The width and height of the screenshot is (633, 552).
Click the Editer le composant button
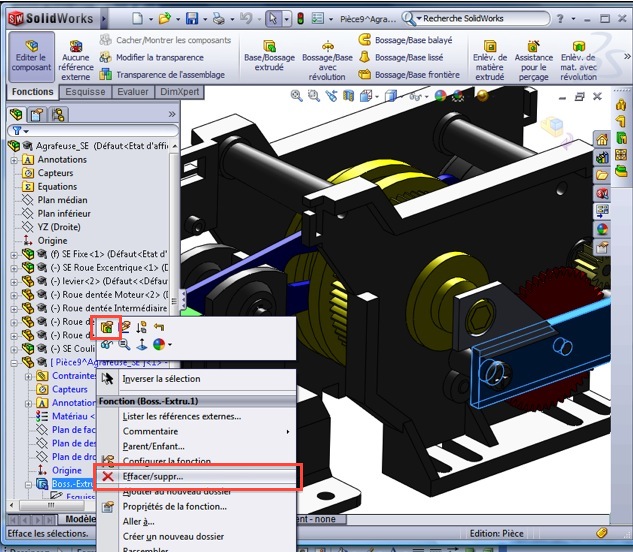(x=31, y=57)
